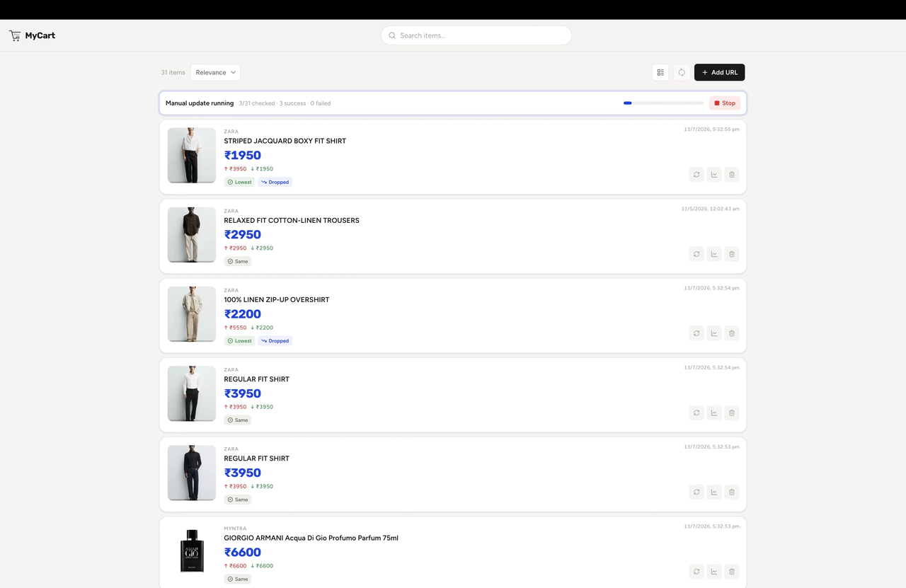Open the 100% LINEN ZIP-UP OVERSHIRT title

point(277,299)
